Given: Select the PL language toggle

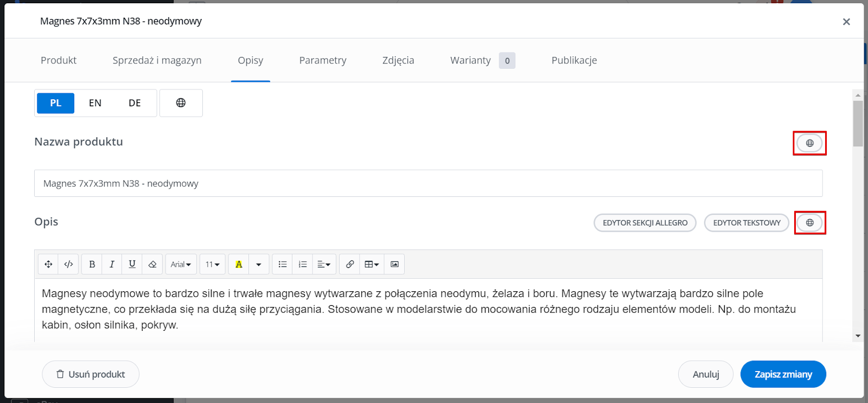Looking at the screenshot, I should [x=55, y=103].
